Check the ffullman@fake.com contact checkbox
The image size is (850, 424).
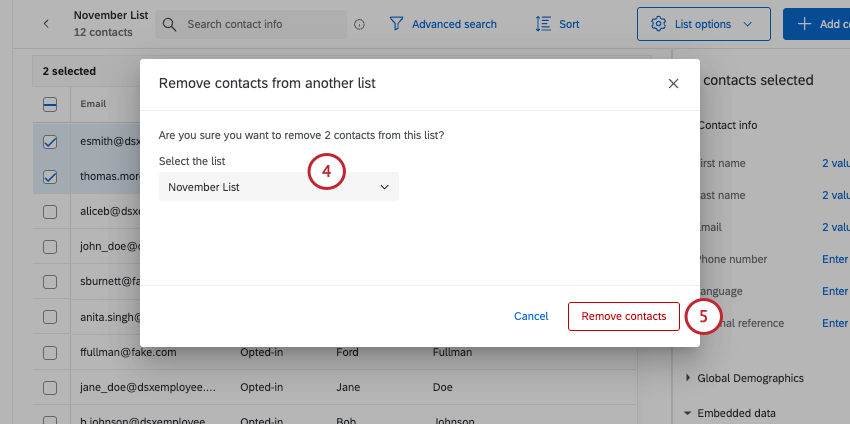tap(50, 352)
